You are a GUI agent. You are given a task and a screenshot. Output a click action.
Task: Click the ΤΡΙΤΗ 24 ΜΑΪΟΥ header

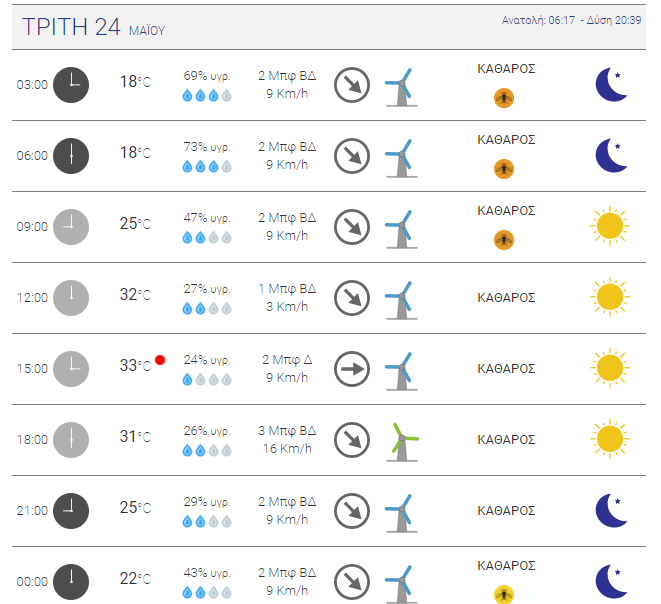click(x=93, y=27)
